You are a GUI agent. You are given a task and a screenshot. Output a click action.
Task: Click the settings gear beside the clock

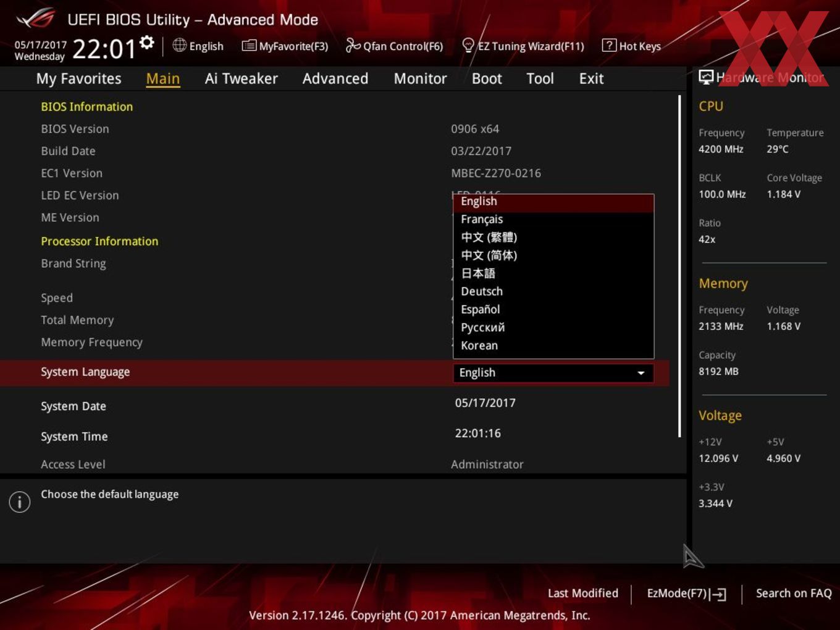tap(147, 43)
